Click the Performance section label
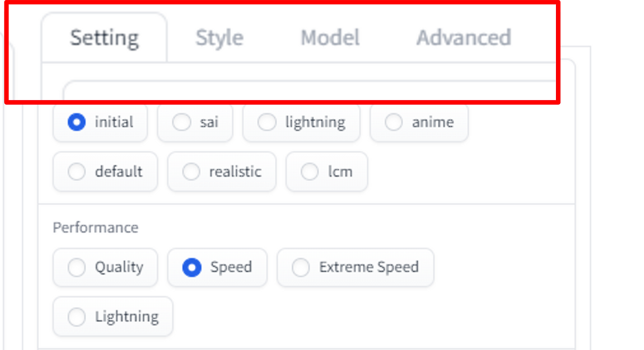This screenshot has width=644, height=350. [x=96, y=228]
